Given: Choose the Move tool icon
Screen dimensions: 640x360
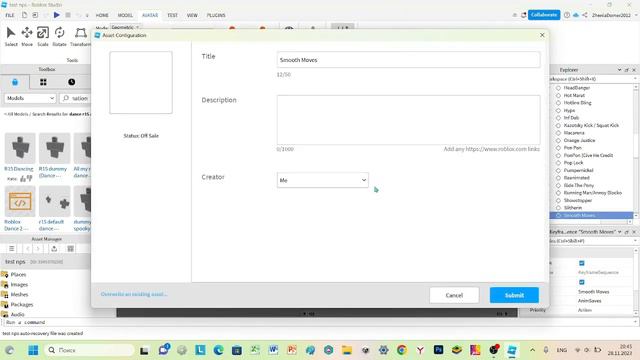Looking at the screenshot, I should [27, 33].
